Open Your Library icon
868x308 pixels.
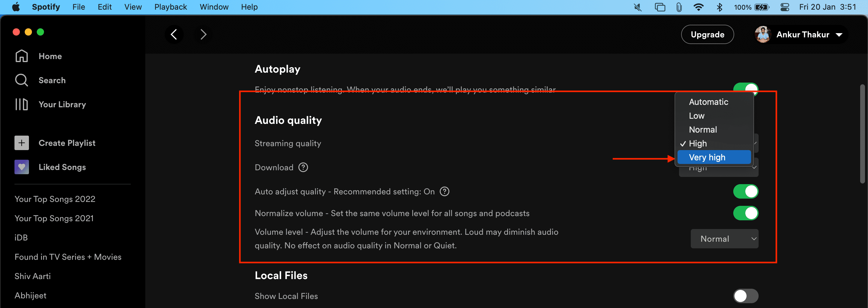[x=22, y=105]
